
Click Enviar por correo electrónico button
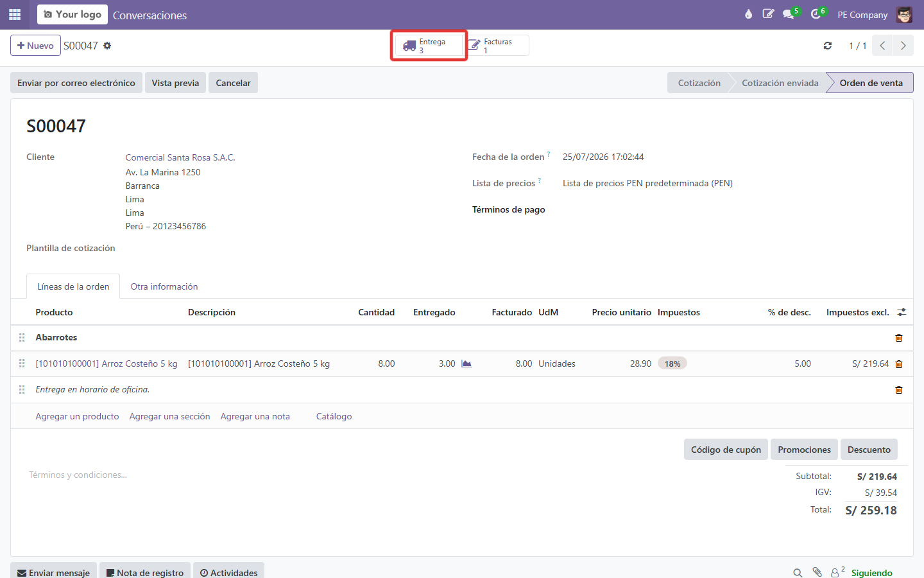click(76, 83)
